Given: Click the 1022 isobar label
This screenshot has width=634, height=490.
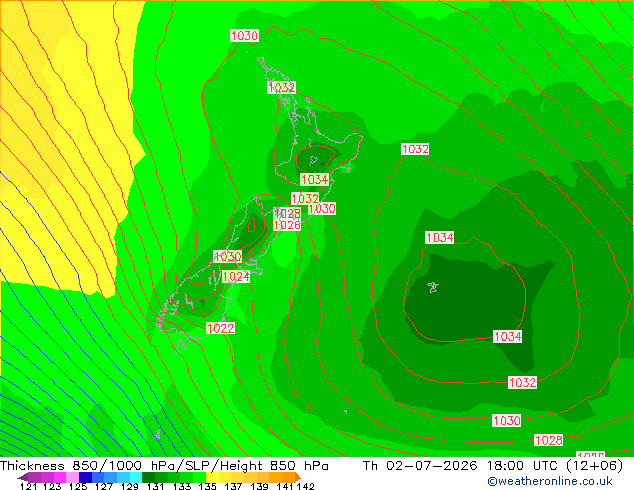Looking at the screenshot, I should tap(220, 328).
